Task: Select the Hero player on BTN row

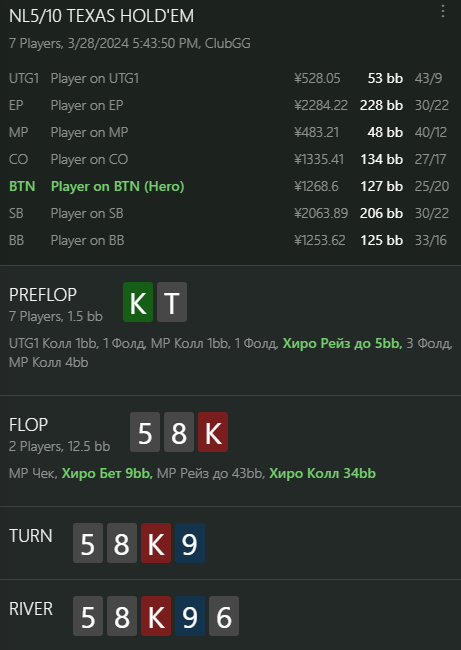Action: [228, 186]
